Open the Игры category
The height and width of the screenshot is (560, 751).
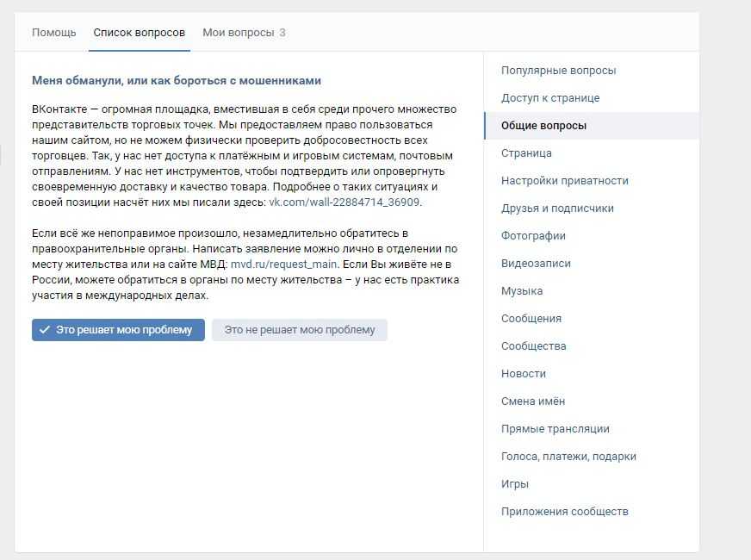coord(592,483)
